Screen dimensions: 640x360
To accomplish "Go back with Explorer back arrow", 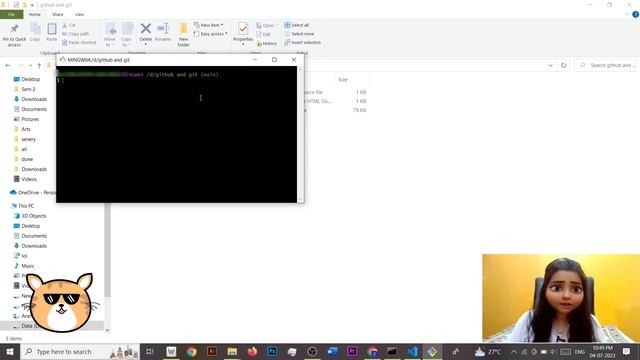I will click(x=8, y=65).
